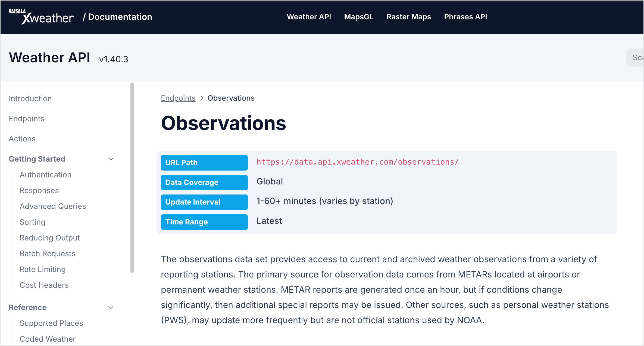
Task: Go to Raster Maps documentation
Action: pos(409,17)
